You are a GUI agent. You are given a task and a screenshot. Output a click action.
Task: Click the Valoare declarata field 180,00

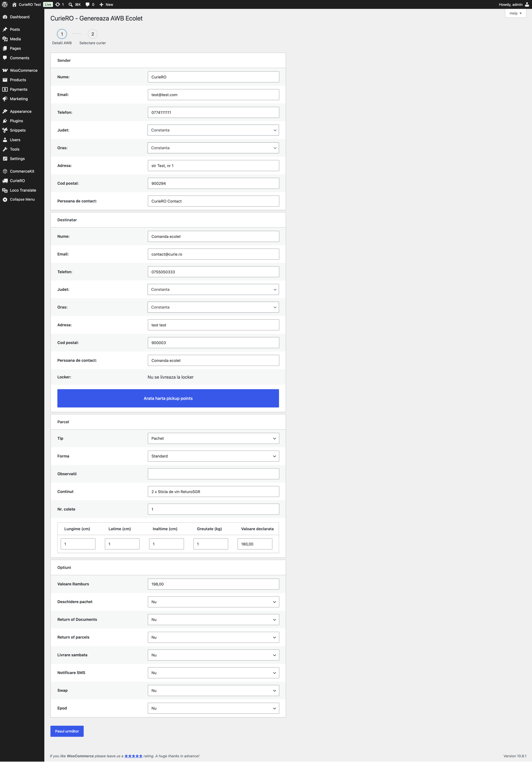(x=255, y=544)
